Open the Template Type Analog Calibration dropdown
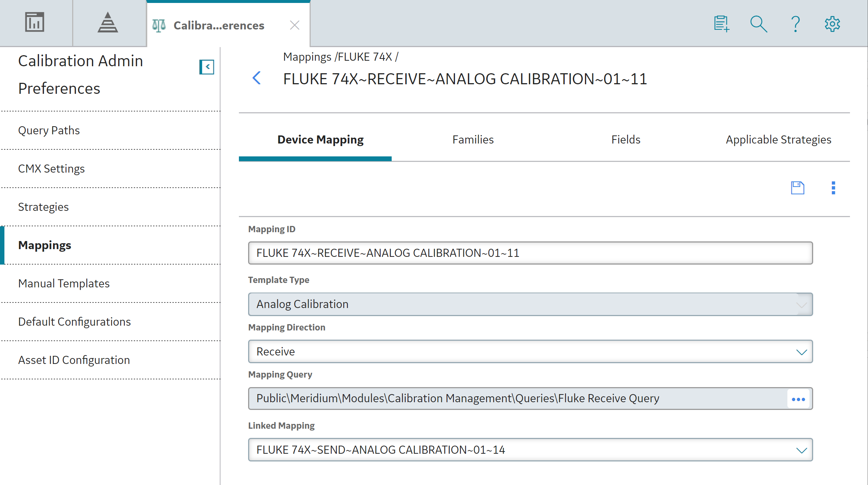Viewport: 868px width, 485px height. click(530, 304)
